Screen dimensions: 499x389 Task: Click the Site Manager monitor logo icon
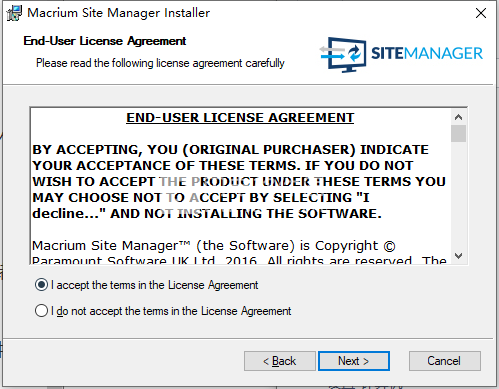(343, 54)
